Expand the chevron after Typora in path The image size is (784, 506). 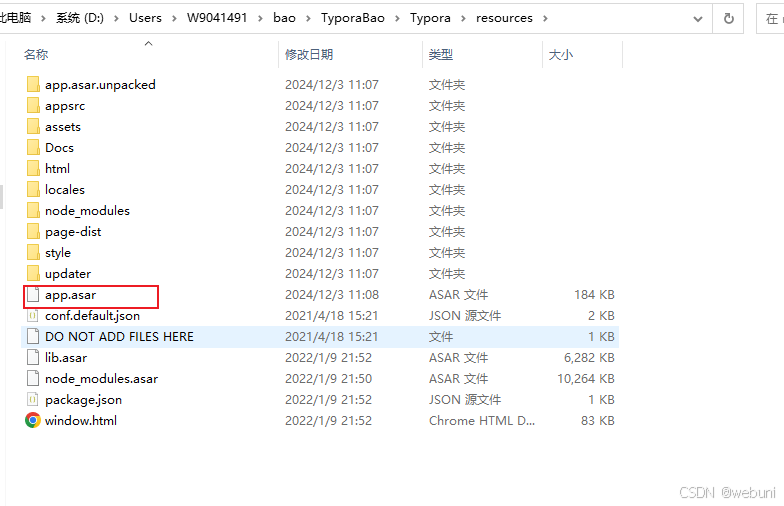463,18
